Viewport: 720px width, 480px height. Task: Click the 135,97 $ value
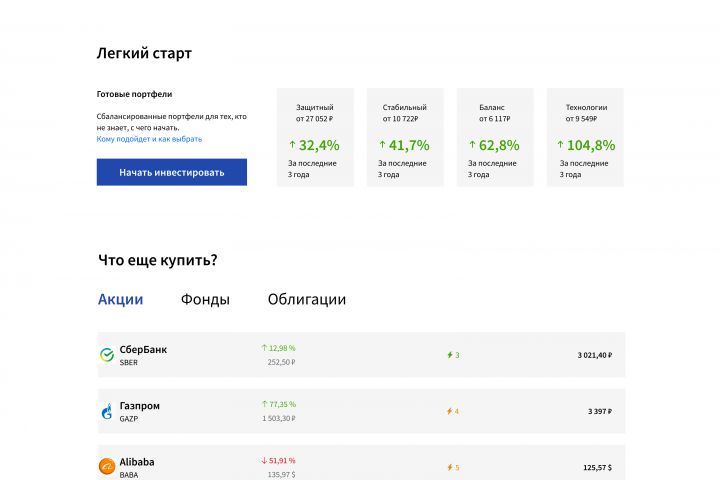point(281,474)
